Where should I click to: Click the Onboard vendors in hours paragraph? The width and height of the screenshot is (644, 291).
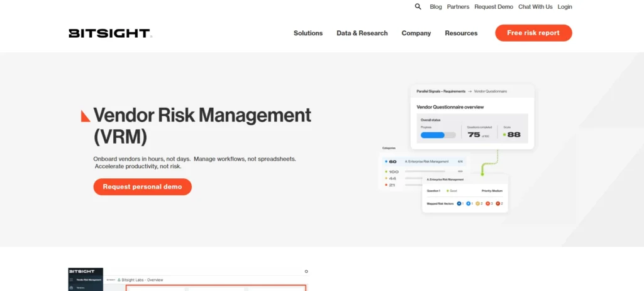point(194,163)
